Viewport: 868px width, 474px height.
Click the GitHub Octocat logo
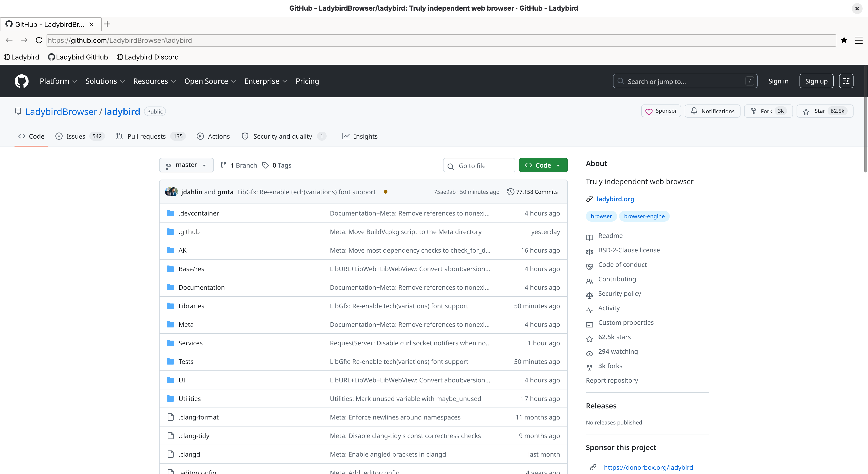pos(21,81)
